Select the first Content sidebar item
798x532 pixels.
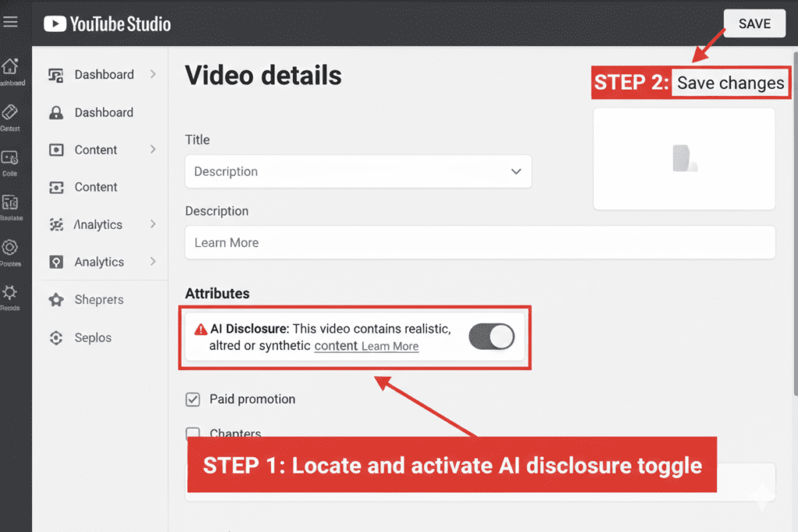click(102, 150)
